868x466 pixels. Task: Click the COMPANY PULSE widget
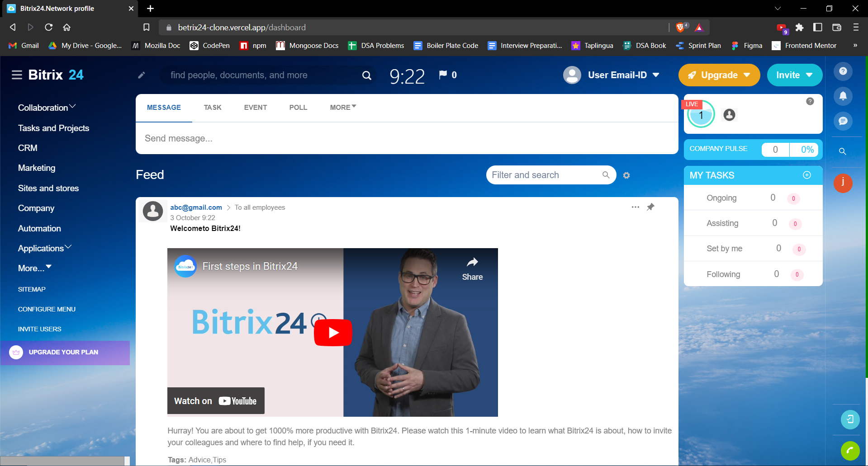[x=753, y=149]
